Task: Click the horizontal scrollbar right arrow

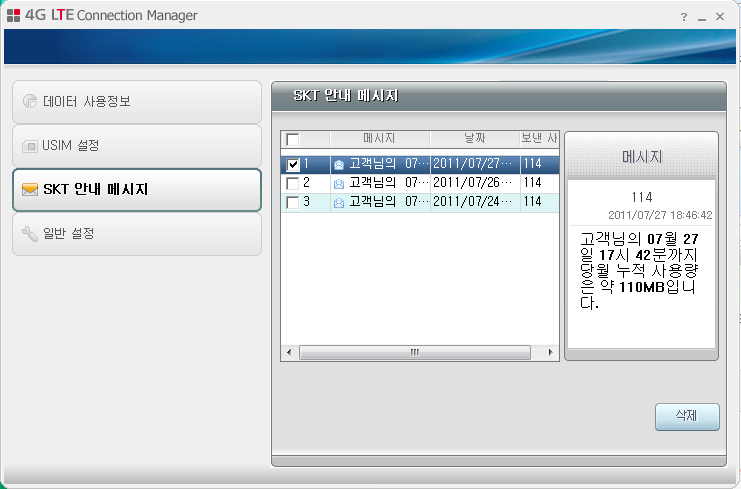Action: pyautogui.click(x=551, y=352)
